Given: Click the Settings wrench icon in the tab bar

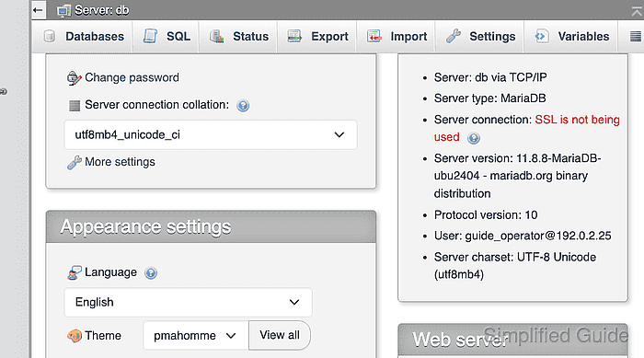Looking at the screenshot, I should click(454, 36).
